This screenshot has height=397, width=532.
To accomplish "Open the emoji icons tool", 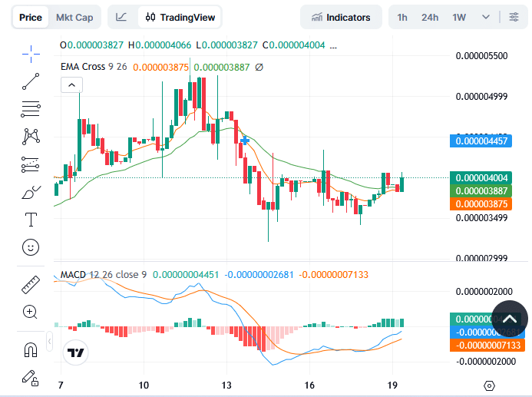I will click(31, 247).
